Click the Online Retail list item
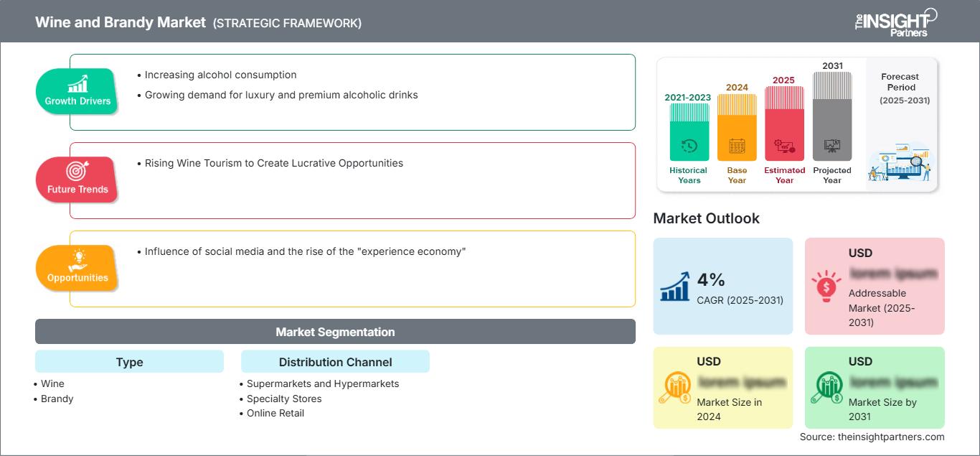 275,413
